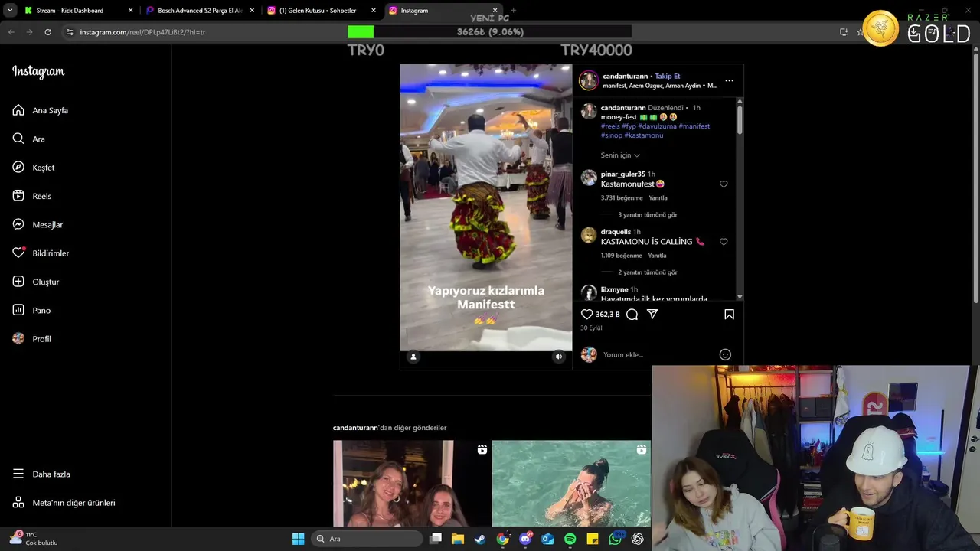Like the reel with heart icon

586,314
